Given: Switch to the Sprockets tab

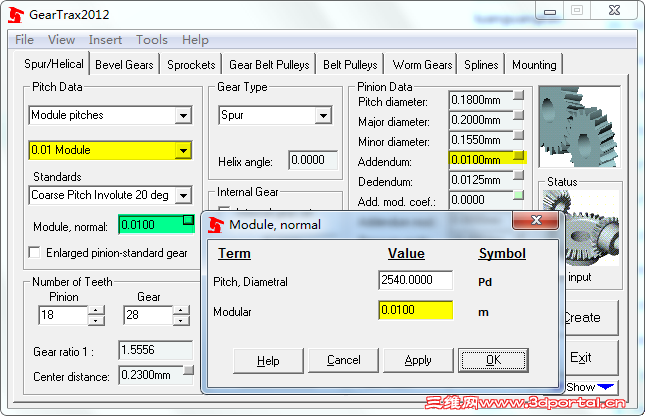Looking at the screenshot, I should click(191, 65).
